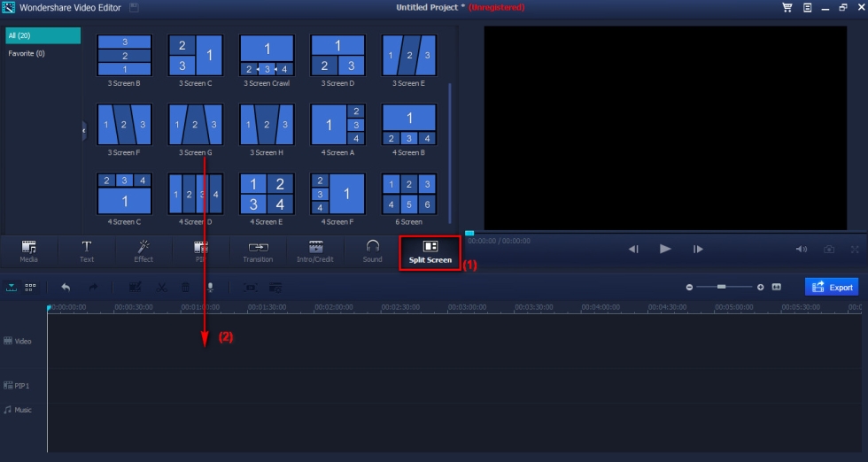Toggle full screen preview mode
Viewport: 868px width, 462px height.
click(x=855, y=250)
